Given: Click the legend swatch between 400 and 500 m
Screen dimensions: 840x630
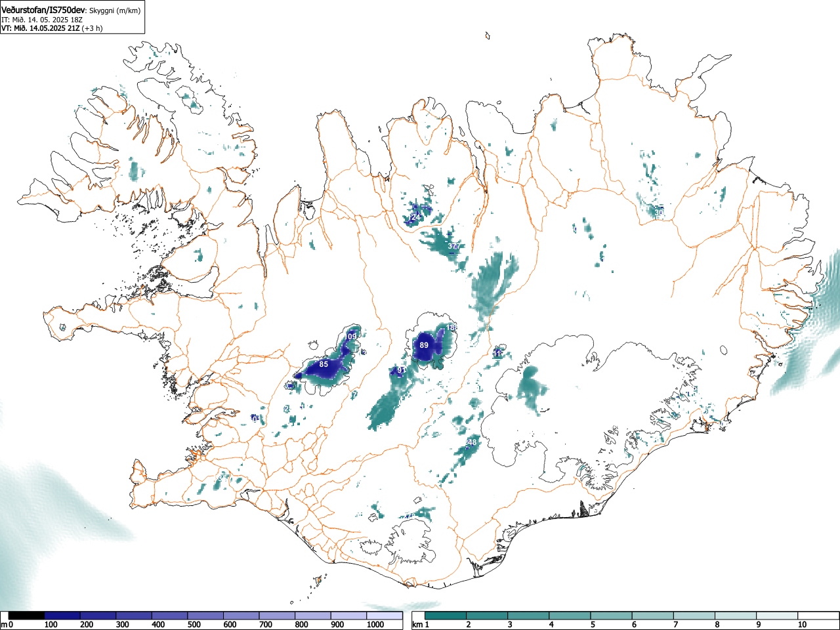Looking at the screenshot, I should click(169, 616).
